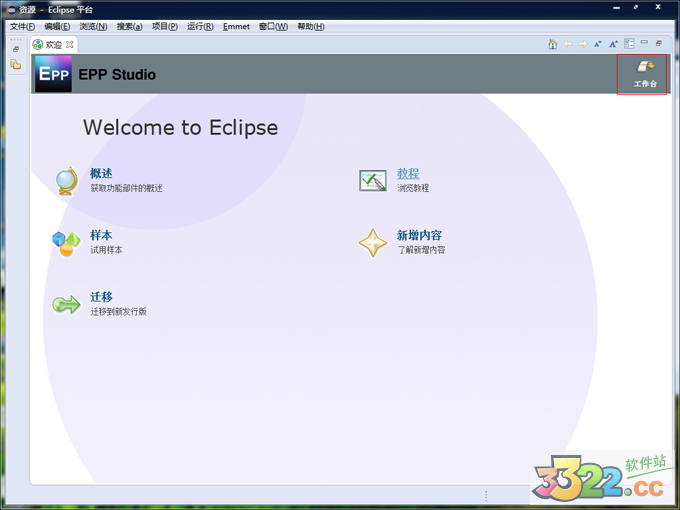Click the checklist Tutorials icon
Viewport: 680px width, 510px height.
click(373, 180)
